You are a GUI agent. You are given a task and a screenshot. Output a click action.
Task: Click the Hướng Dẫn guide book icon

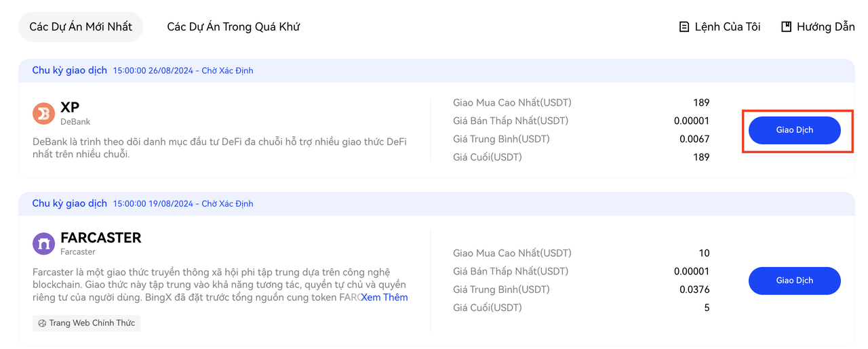click(x=787, y=27)
